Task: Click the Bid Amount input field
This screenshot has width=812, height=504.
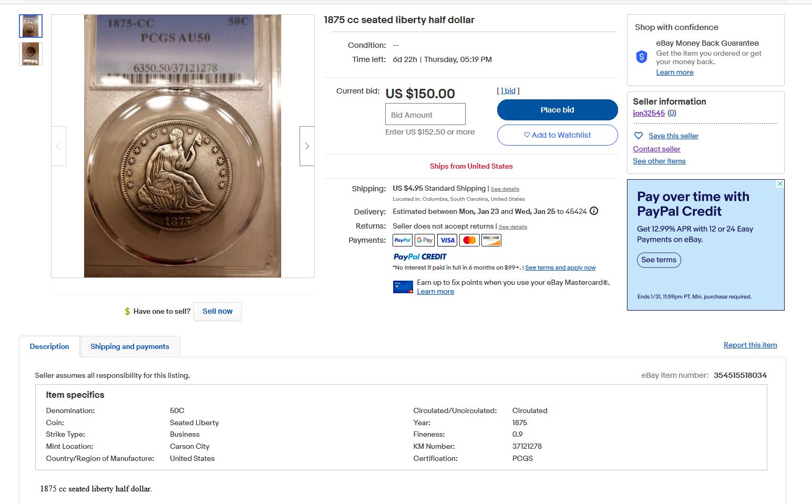Action: [425, 115]
